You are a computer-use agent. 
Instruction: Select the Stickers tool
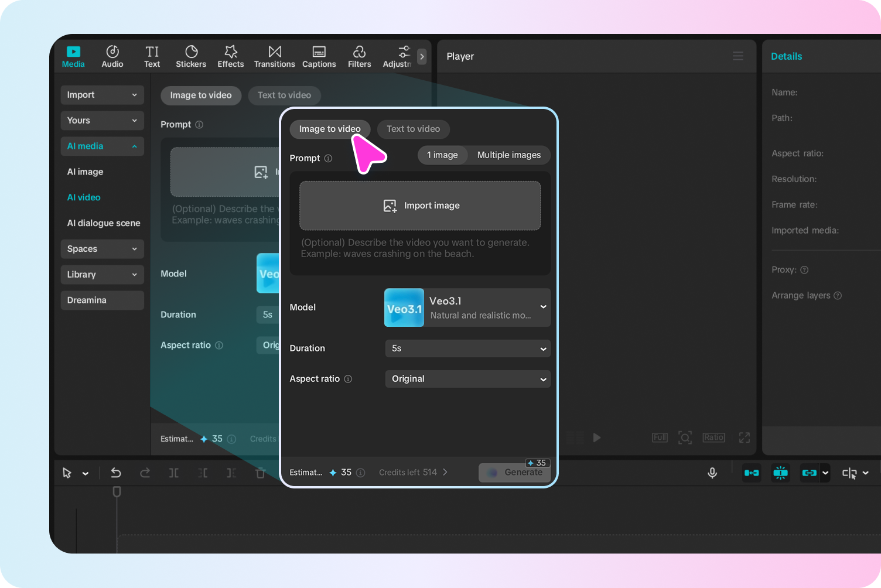click(x=190, y=56)
